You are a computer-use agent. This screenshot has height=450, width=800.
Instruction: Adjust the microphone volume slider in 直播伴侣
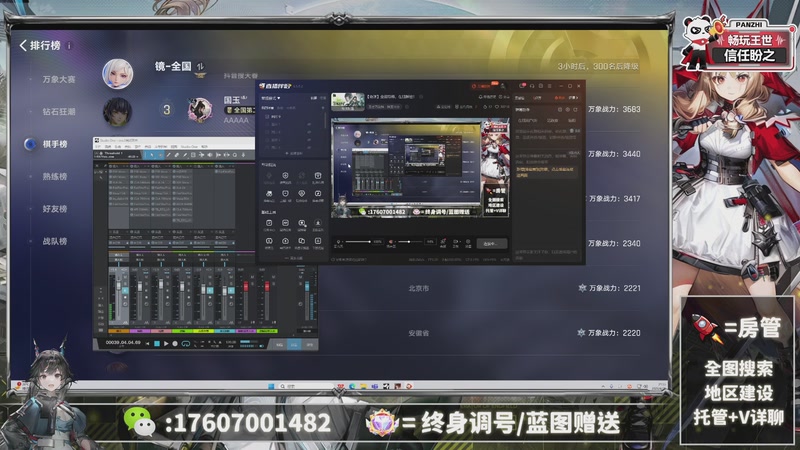pyautogui.click(x=405, y=243)
